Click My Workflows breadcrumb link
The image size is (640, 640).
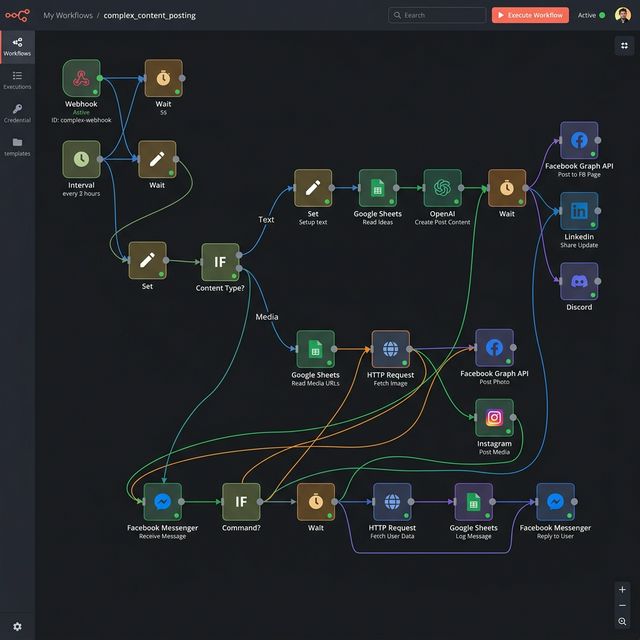(x=68, y=16)
